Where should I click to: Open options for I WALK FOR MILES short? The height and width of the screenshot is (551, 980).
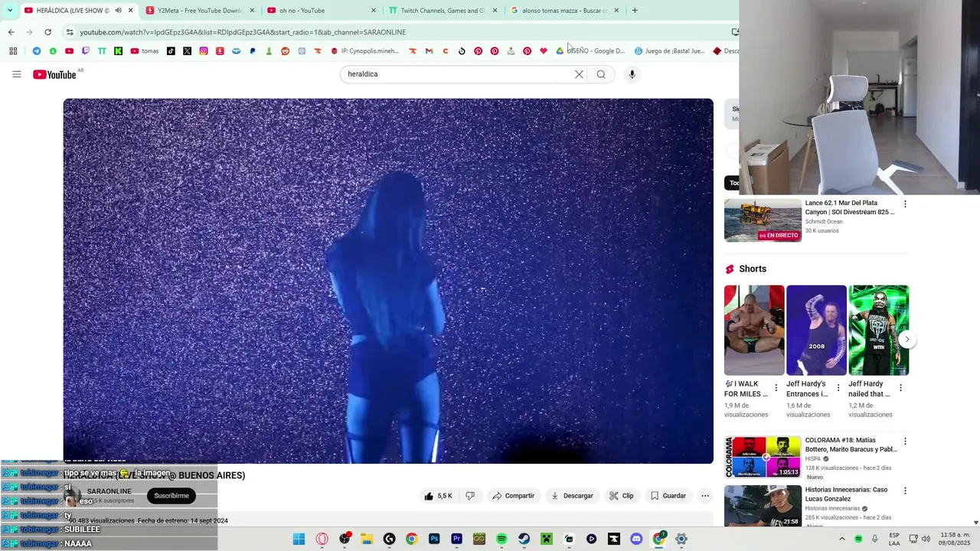coord(776,388)
